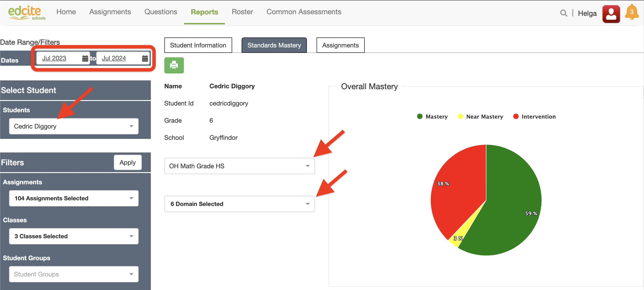
Task: Open the red user profile icon
Action: [611, 14]
